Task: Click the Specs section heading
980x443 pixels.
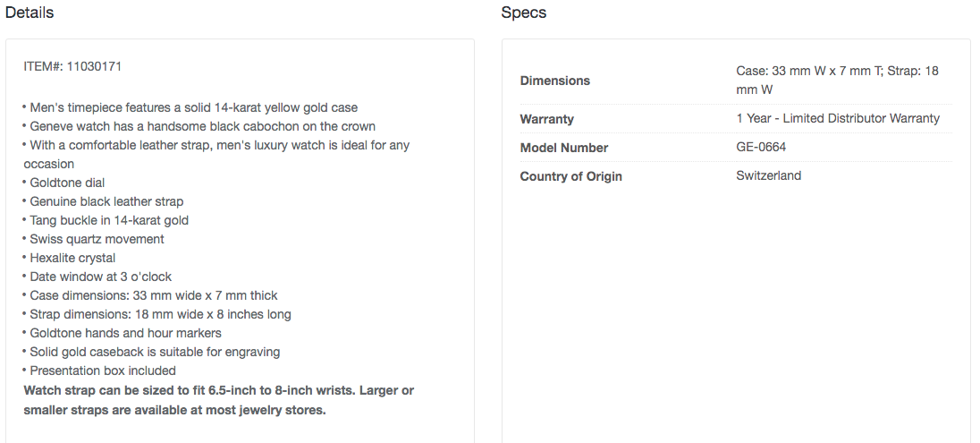Action: click(x=524, y=13)
